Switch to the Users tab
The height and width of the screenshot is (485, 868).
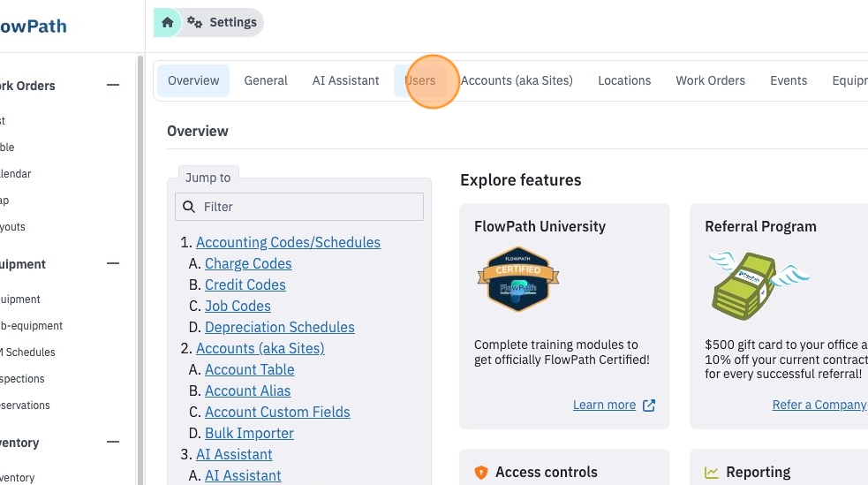click(420, 81)
